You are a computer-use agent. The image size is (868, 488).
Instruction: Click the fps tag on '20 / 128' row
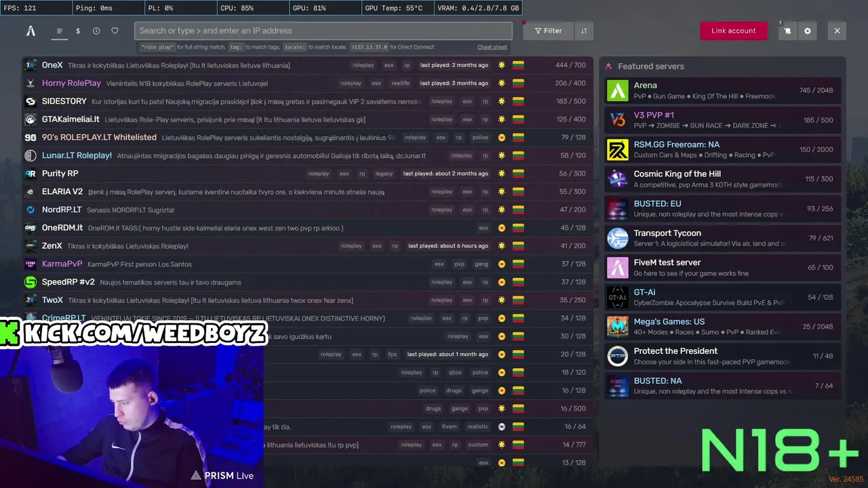393,354
